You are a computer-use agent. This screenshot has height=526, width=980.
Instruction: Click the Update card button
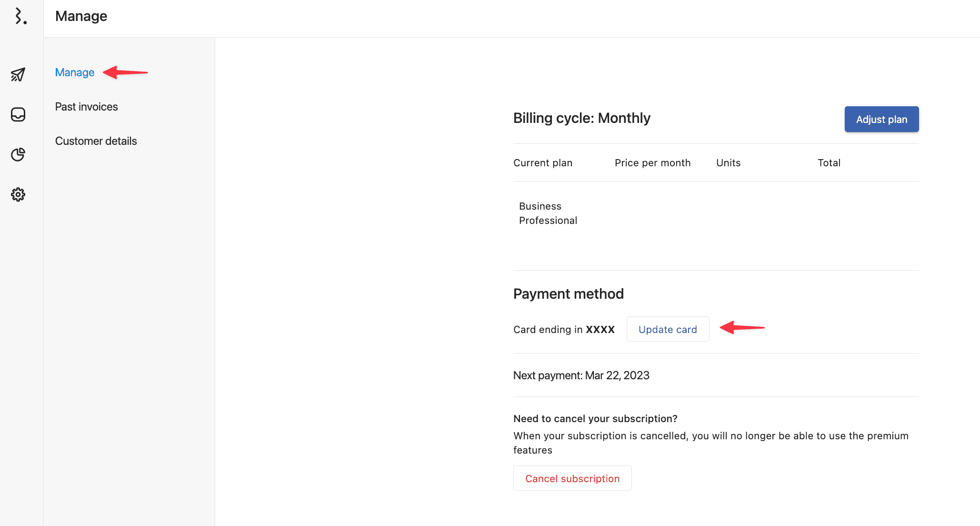668,329
